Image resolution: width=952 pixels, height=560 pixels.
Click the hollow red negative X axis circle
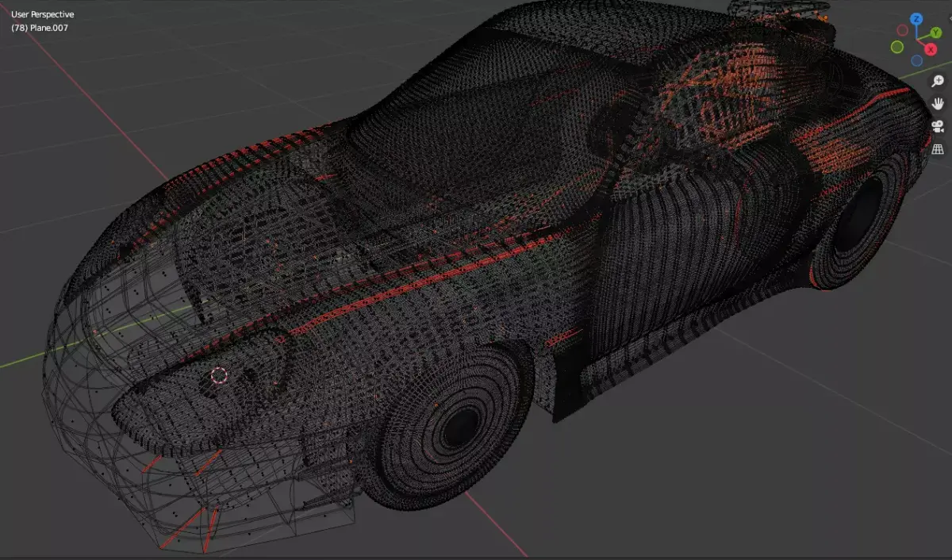901,30
